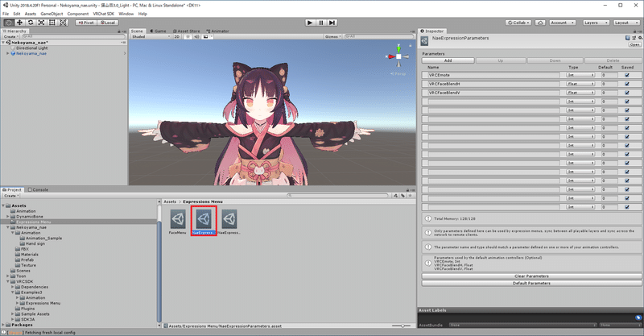Select the Hand tool in toolbar
This screenshot has height=336, width=644.
coord(9,23)
